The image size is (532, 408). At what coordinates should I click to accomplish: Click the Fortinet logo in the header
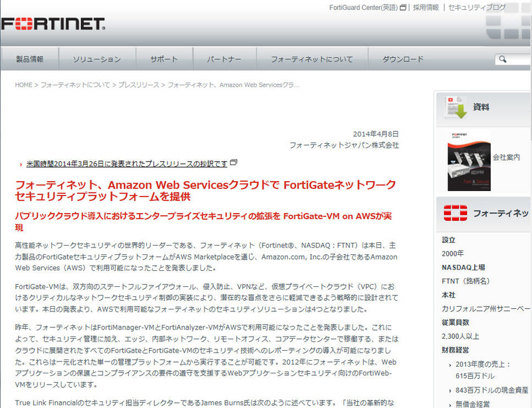click(x=53, y=25)
